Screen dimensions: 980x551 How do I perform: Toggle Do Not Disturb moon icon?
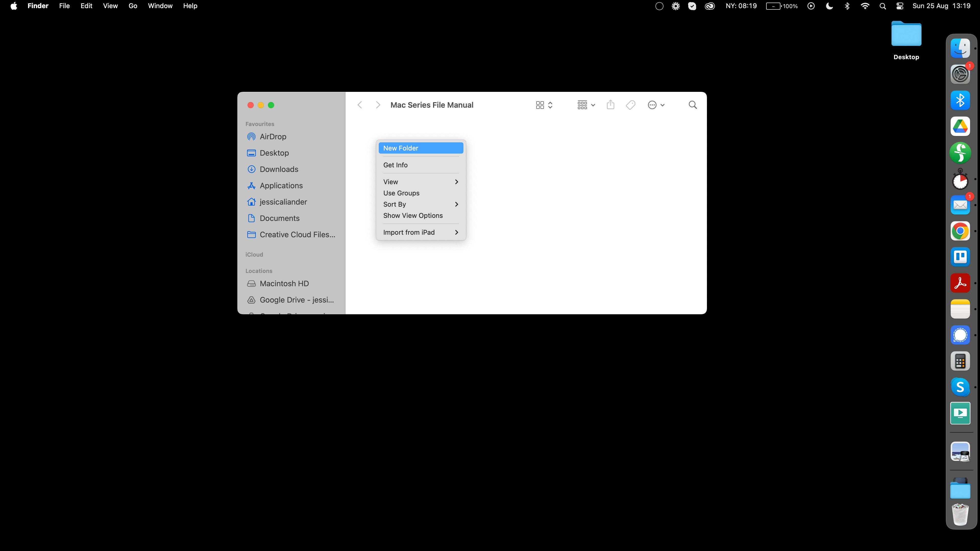829,6
